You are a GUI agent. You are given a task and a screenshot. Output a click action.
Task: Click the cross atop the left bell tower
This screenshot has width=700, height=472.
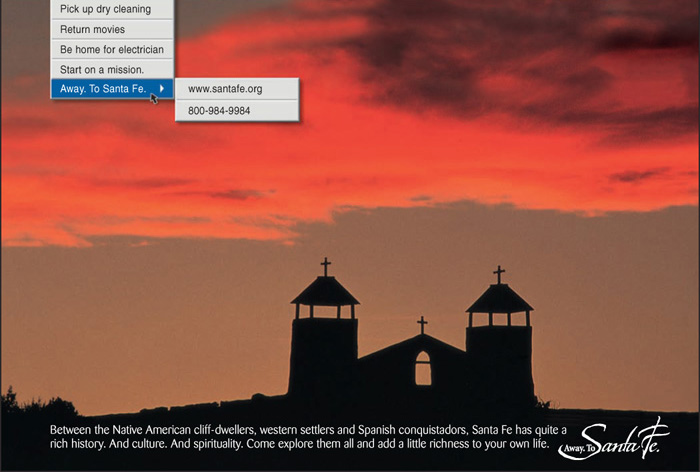click(325, 267)
